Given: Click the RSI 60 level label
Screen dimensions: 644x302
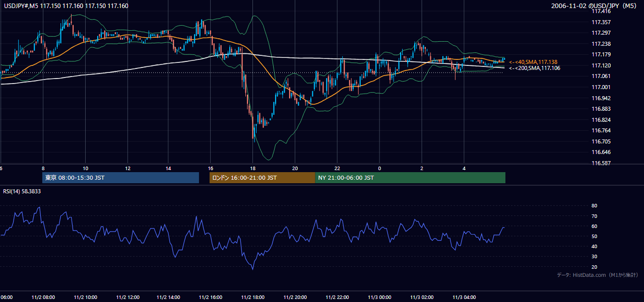Looking at the screenshot, I should [x=594, y=226].
